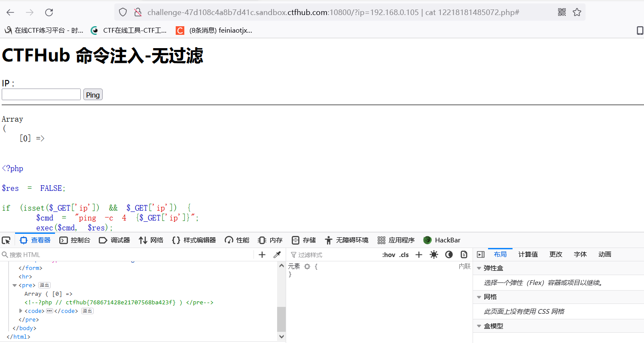Open the 性能 performance tab
The width and height of the screenshot is (644, 343).
click(x=237, y=240)
